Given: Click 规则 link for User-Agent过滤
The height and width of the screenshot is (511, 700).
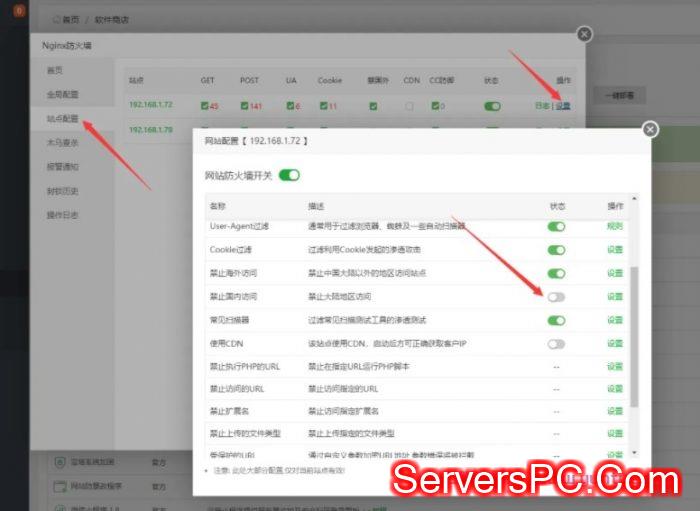Looking at the screenshot, I should coord(614,226).
